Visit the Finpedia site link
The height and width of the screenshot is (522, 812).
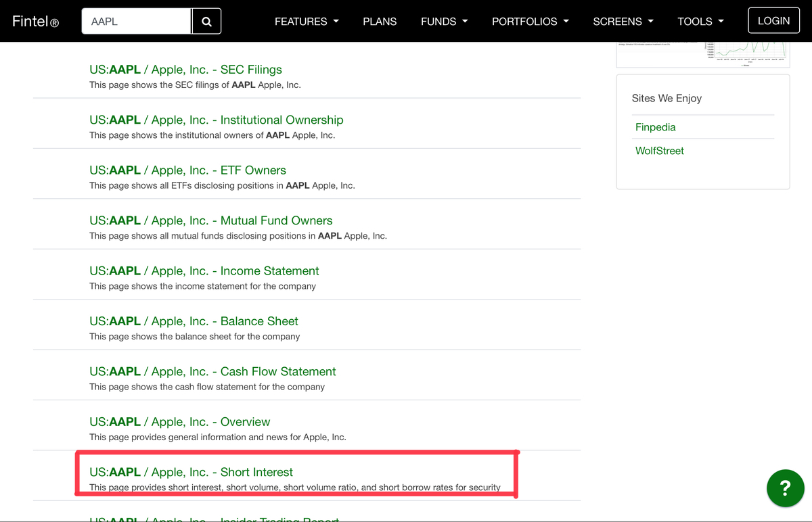click(656, 127)
